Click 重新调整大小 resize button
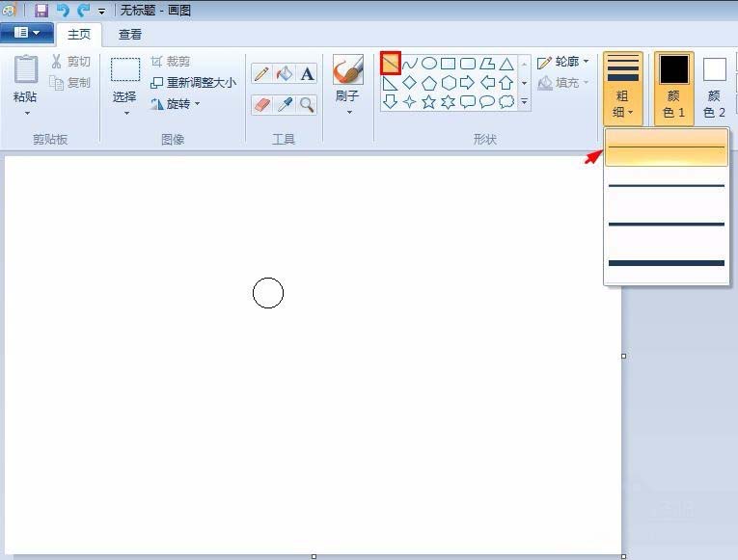Image resolution: width=738 pixels, height=560 pixels. [x=193, y=83]
